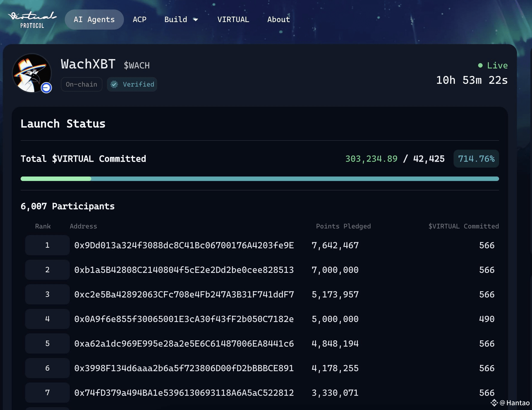
Task: Click rank 1 cell
Action: point(47,245)
